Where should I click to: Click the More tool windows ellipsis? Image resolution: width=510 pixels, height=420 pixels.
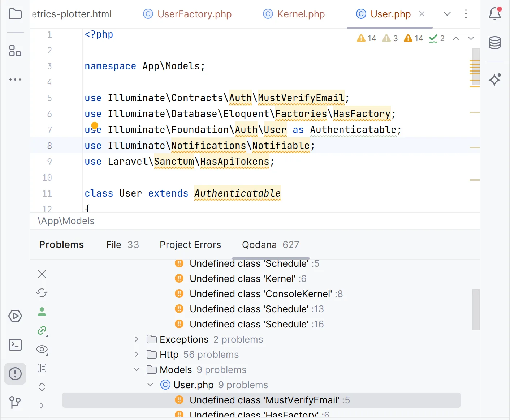coord(15,80)
